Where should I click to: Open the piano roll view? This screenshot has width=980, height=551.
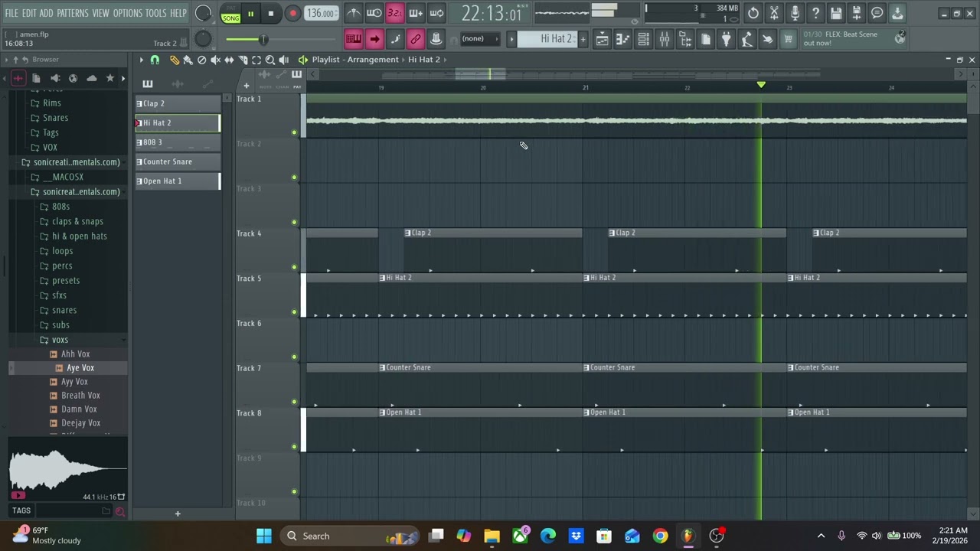[x=623, y=39]
